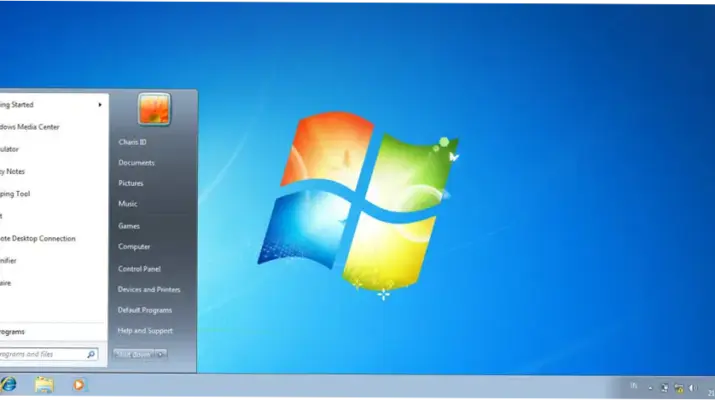The height and width of the screenshot is (400, 715).
Task: Open Control Panel from Start menu
Action: coord(139,269)
